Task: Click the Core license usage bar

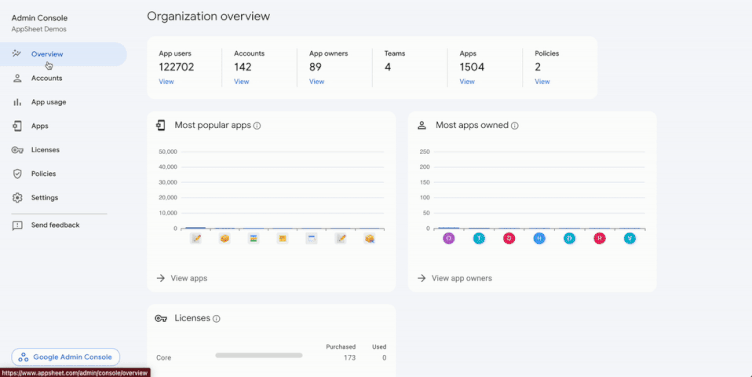Action: pyautogui.click(x=259, y=355)
